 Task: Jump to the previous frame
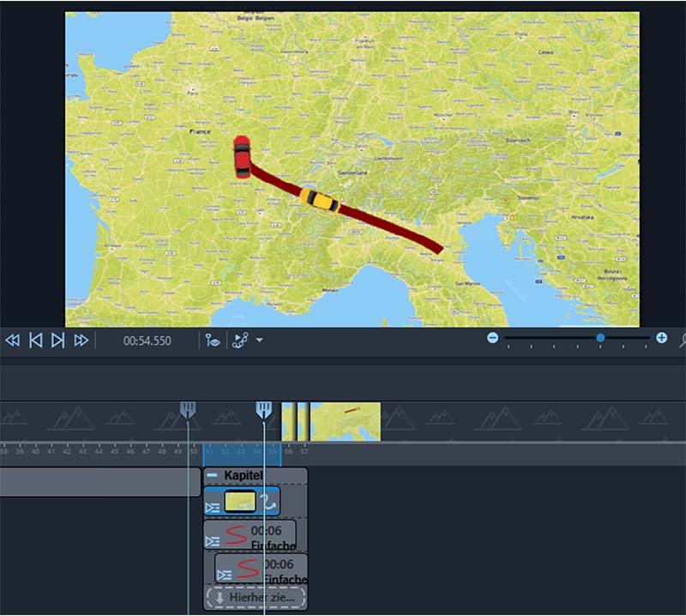point(35,341)
